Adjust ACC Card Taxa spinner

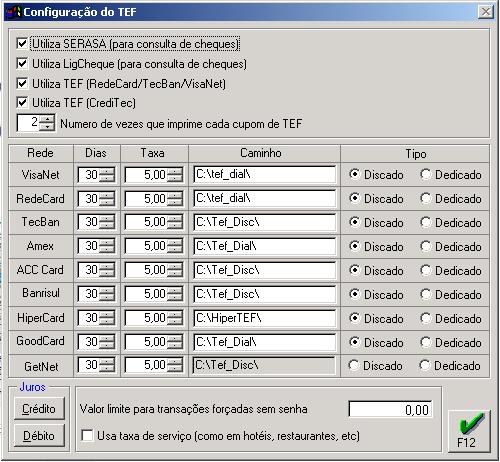pos(175,270)
